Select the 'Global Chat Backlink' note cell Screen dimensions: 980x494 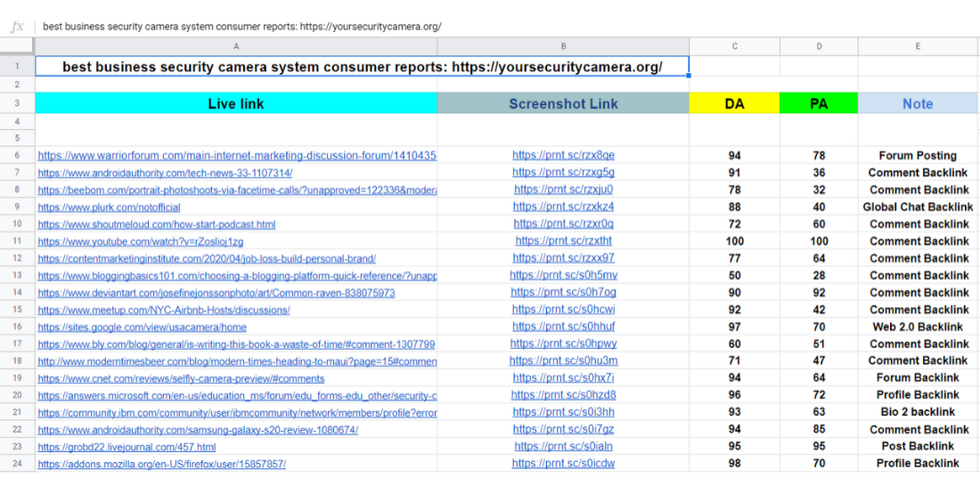(918, 207)
